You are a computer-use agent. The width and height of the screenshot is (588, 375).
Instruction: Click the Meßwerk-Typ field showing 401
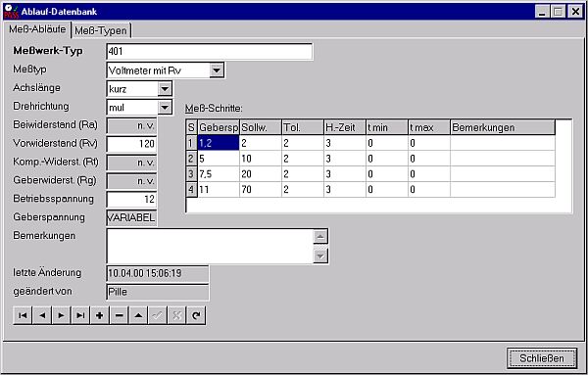point(210,51)
